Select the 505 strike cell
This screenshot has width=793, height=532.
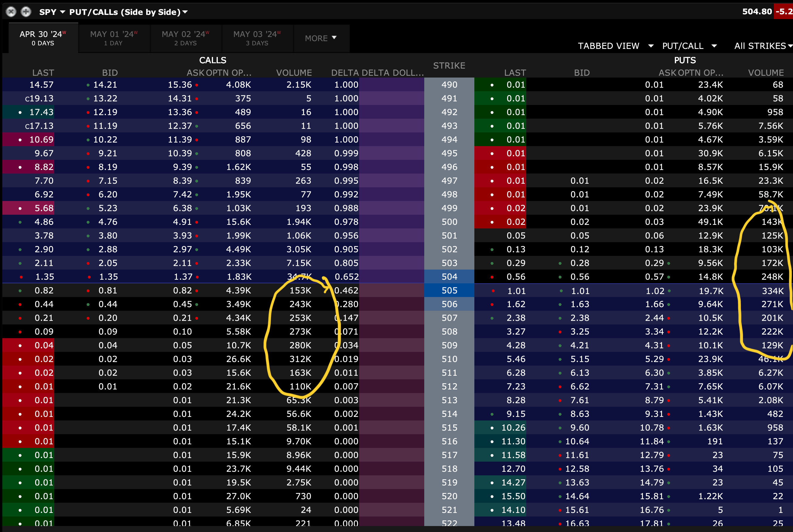[x=449, y=290]
